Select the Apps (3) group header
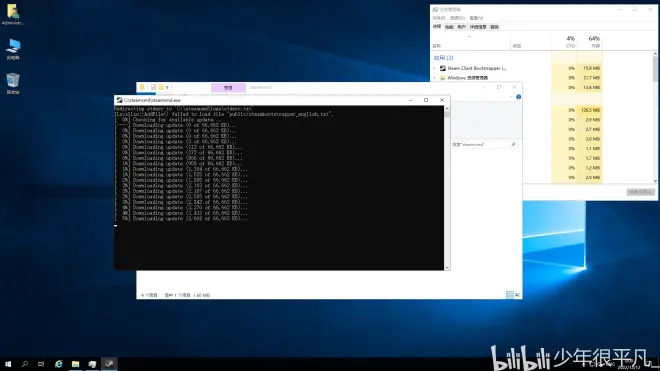 coord(443,58)
